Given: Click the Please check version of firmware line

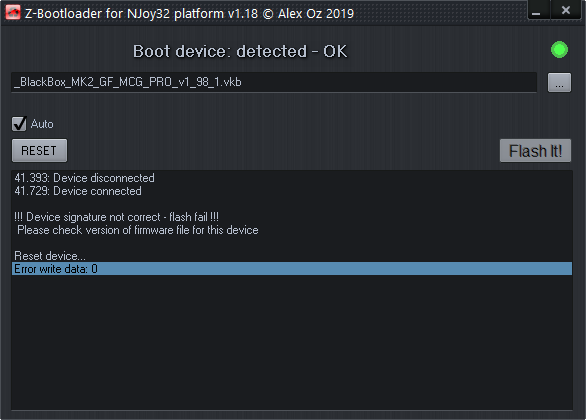Looking at the screenshot, I should click(138, 230).
